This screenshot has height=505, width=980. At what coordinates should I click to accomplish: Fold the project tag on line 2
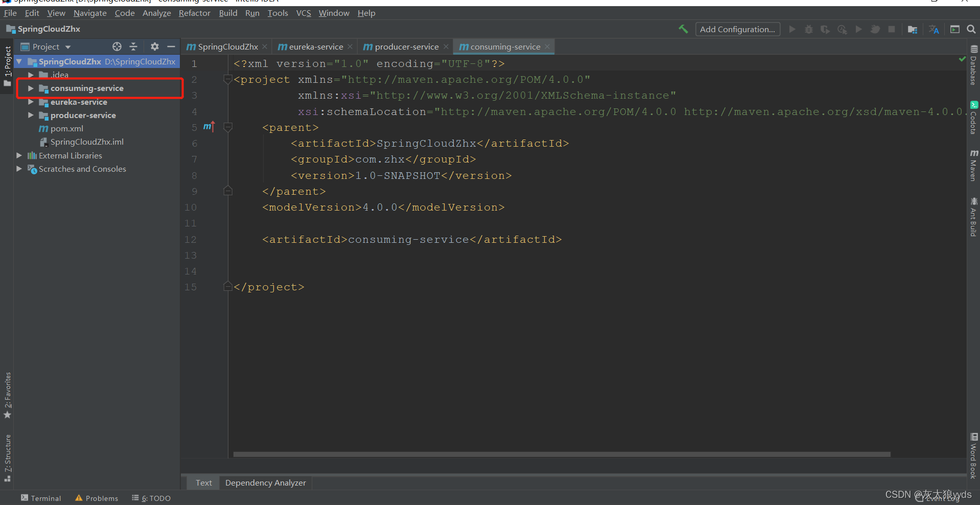[x=228, y=79]
